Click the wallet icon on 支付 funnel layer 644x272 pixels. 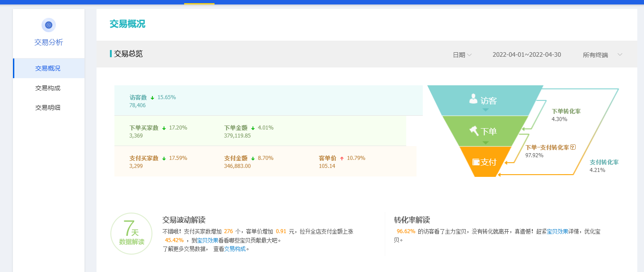pyautogui.click(x=476, y=162)
